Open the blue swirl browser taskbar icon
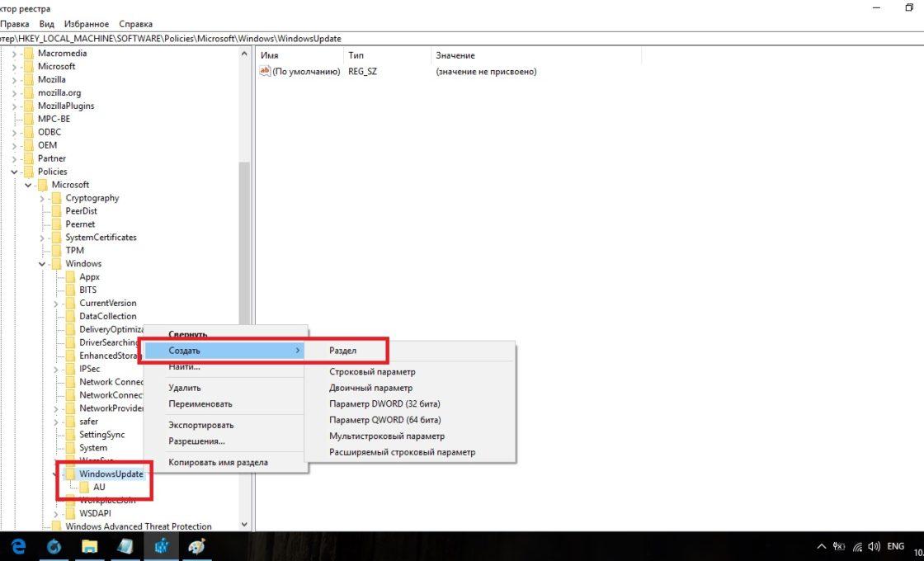Screen dimensions: 924x561 coord(54,546)
